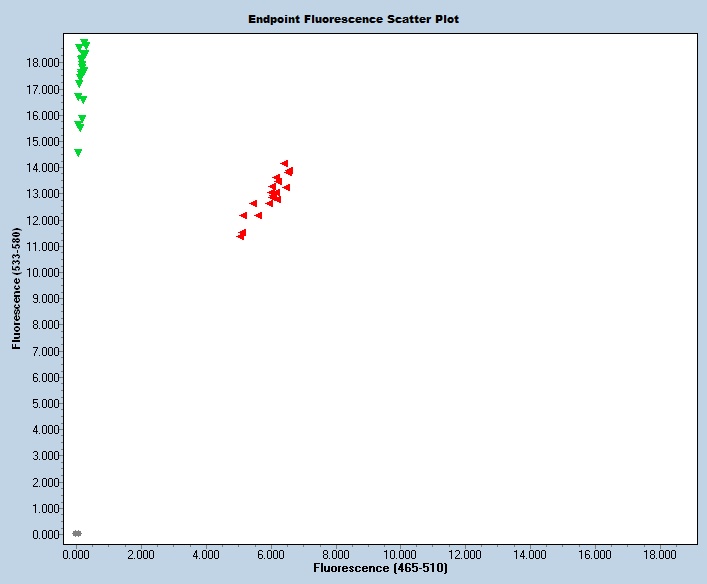Select the gray marker cluster at the origin

pyautogui.click(x=76, y=533)
